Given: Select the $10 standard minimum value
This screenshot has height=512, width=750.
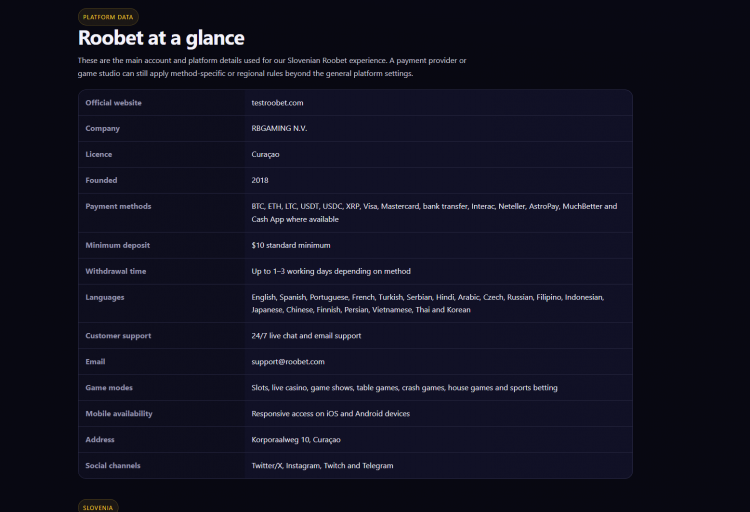Looking at the screenshot, I should coord(291,245).
